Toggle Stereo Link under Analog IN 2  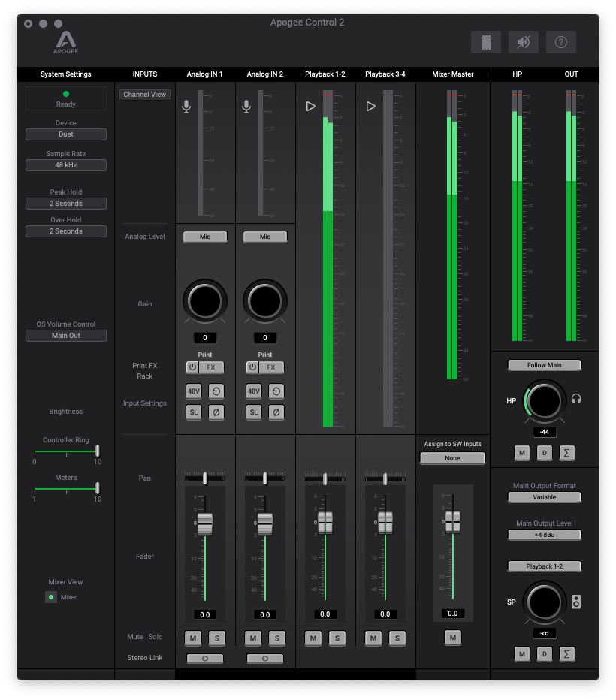(265, 659)
